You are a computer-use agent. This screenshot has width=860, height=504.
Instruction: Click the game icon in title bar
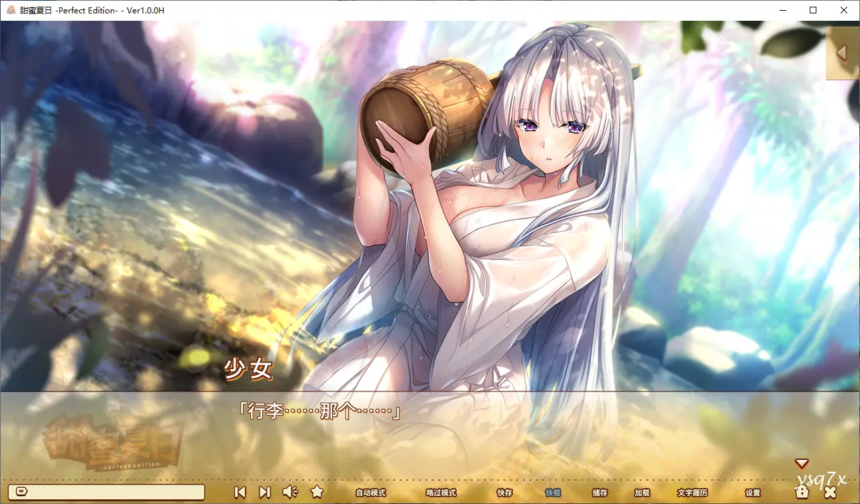pyautogui.click(x=10, y=10)
